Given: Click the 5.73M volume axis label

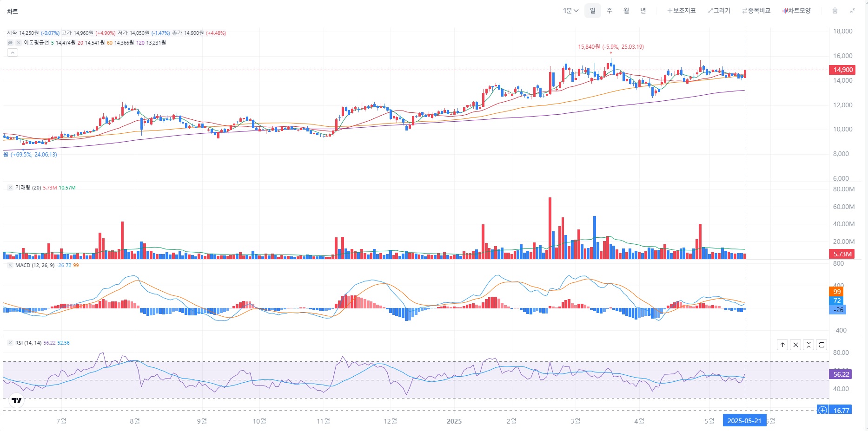Looking at the screenshot, I should (842, 254).
